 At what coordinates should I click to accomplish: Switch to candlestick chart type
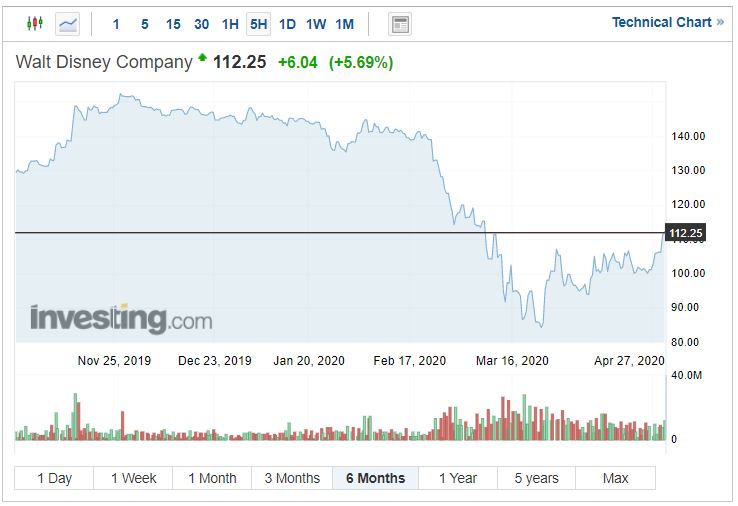click(x=35, y=23)
